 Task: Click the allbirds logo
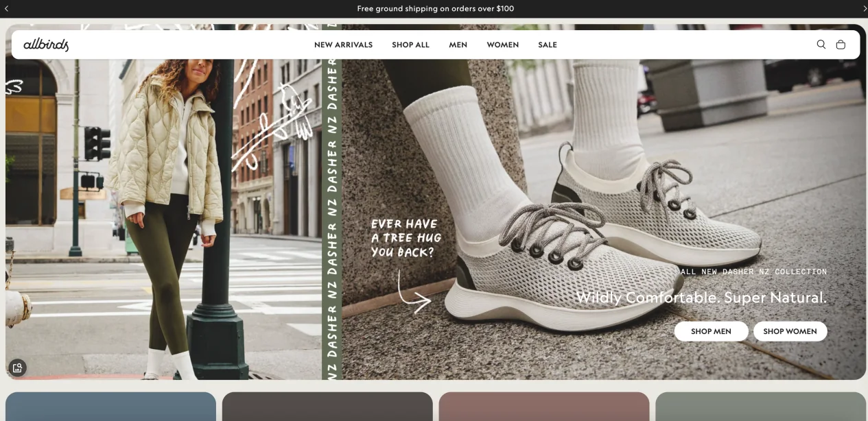[x=46, y=45]
